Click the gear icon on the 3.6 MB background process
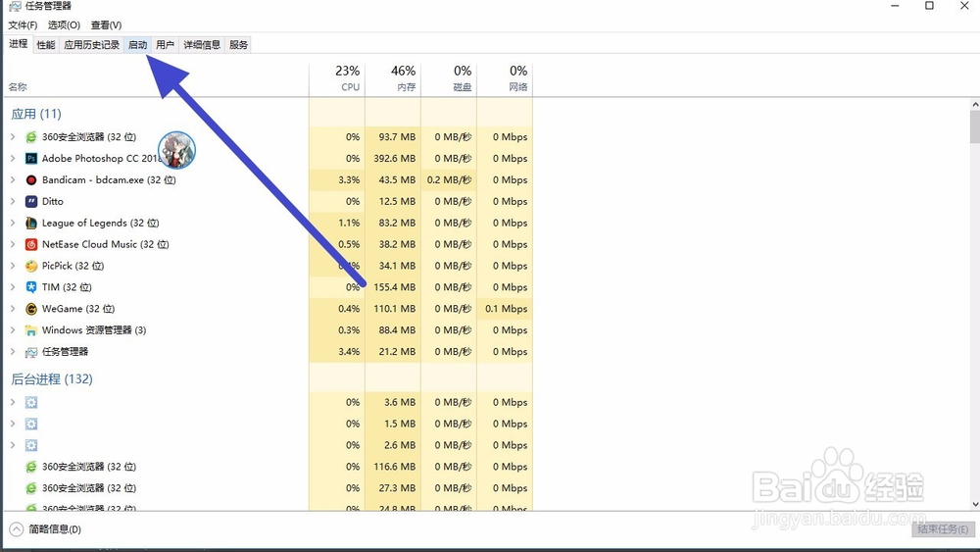Viewport: 980px width, 552px height. click(x=31, y=403)
